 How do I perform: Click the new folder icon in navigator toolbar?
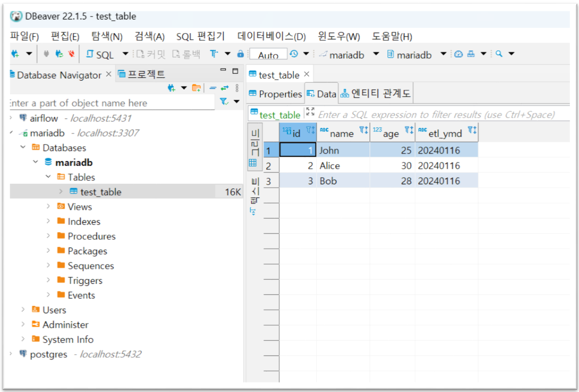(196, 88)
